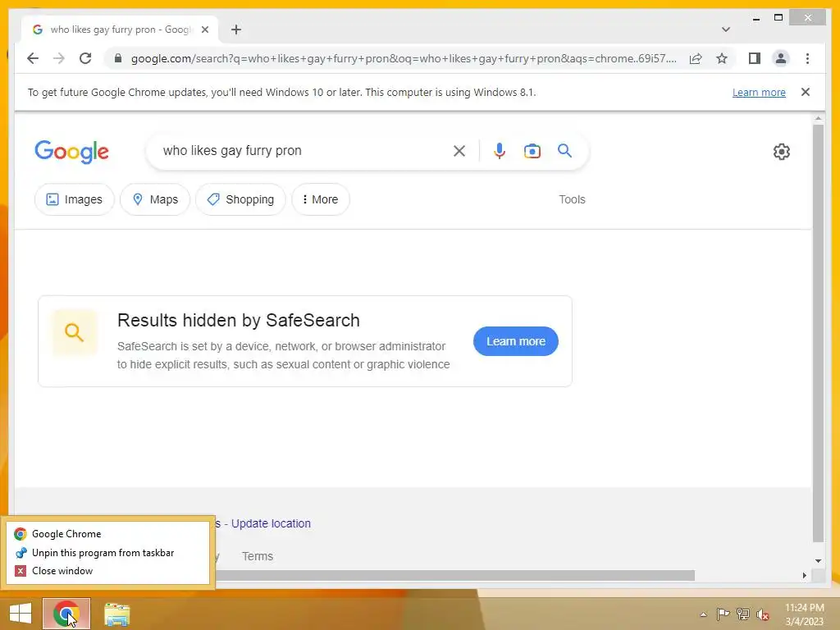Click the muted volume tray icon

pyautogui.click(x=763, y=614)
